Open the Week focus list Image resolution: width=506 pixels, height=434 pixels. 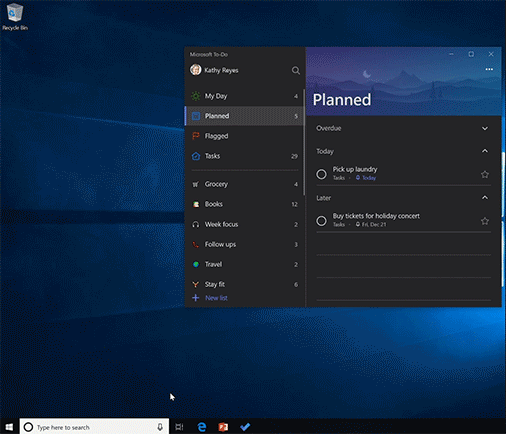244,224
